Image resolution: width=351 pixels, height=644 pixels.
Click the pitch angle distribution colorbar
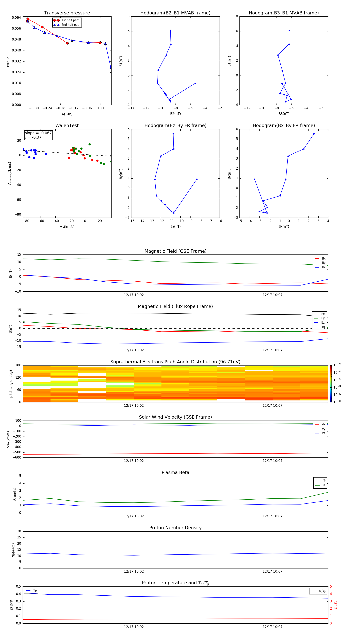click(331, 384)
